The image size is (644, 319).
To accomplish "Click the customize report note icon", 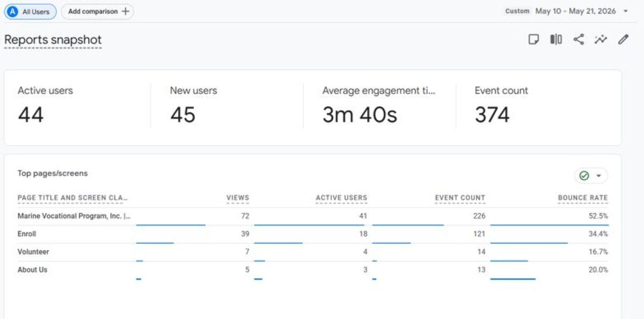I will coord(533,40).
